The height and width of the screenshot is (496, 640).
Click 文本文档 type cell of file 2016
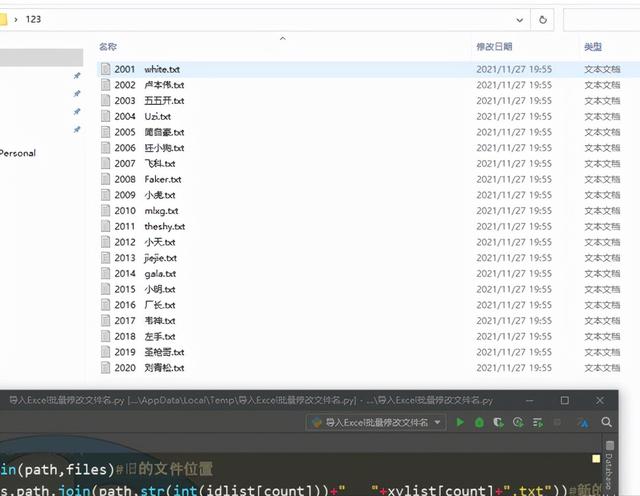(x=602, y=305)
